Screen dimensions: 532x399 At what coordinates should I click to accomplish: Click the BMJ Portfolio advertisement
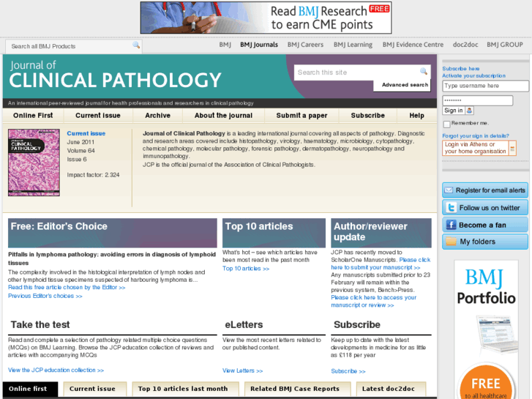pos(486,329)
